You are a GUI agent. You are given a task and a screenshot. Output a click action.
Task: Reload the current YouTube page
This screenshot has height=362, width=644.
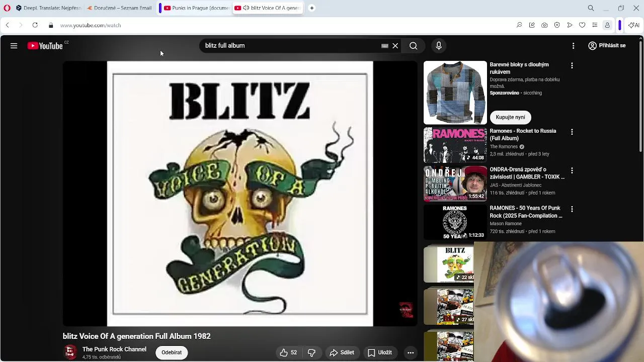coord(35,25)
